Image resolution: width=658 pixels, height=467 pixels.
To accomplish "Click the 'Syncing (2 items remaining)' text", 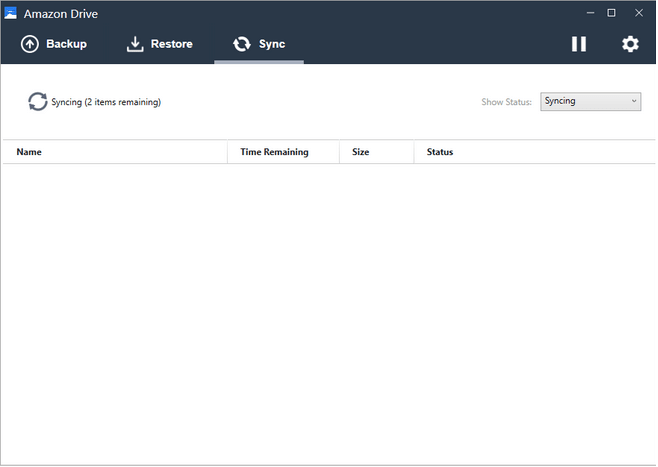I will [106, 102].
